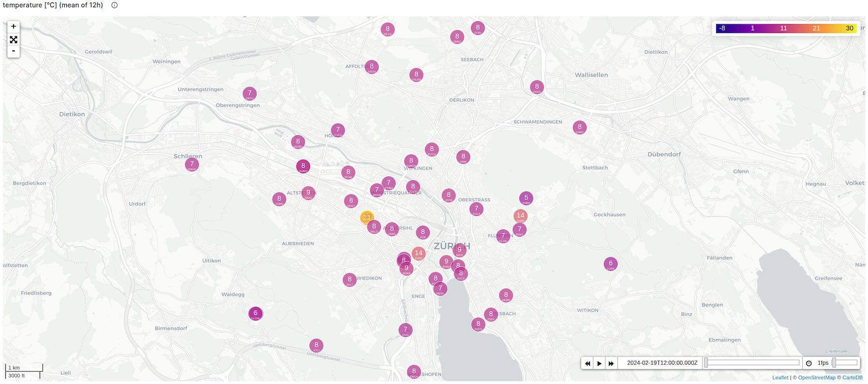Screen dimensions: 868x384
Task: Play the time animation
Action: (x=599, y=363)
